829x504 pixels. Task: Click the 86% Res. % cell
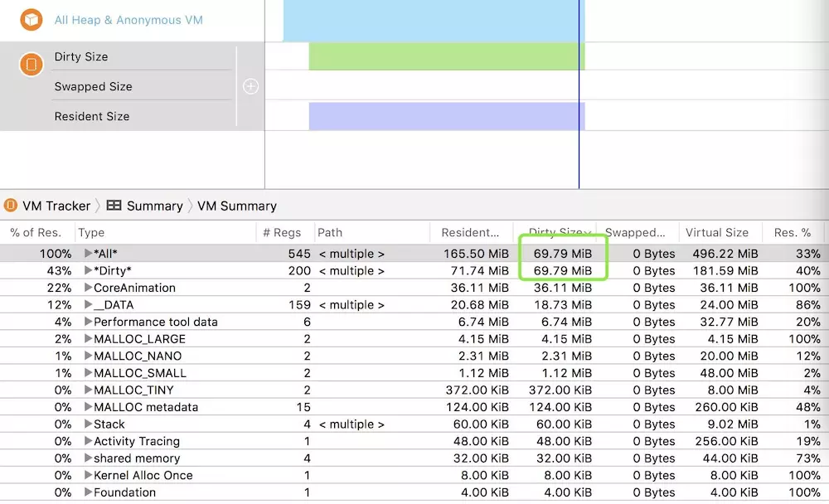click(x=807, y=304)
